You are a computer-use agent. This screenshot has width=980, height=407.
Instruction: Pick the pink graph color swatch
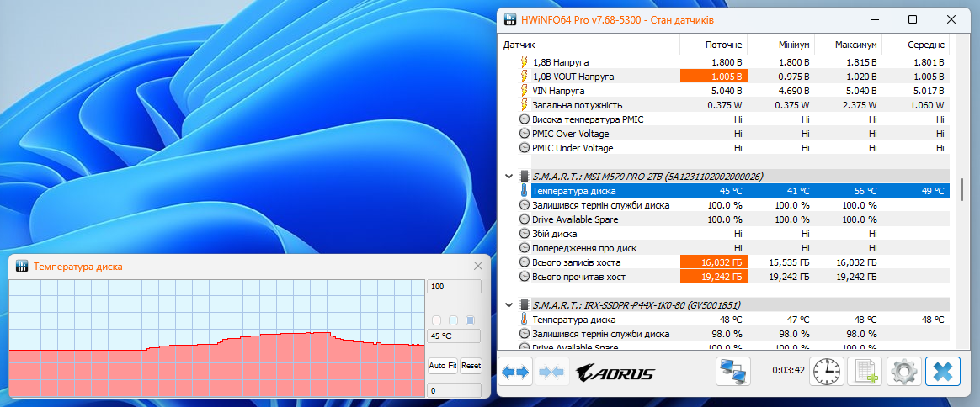(437, 320)
